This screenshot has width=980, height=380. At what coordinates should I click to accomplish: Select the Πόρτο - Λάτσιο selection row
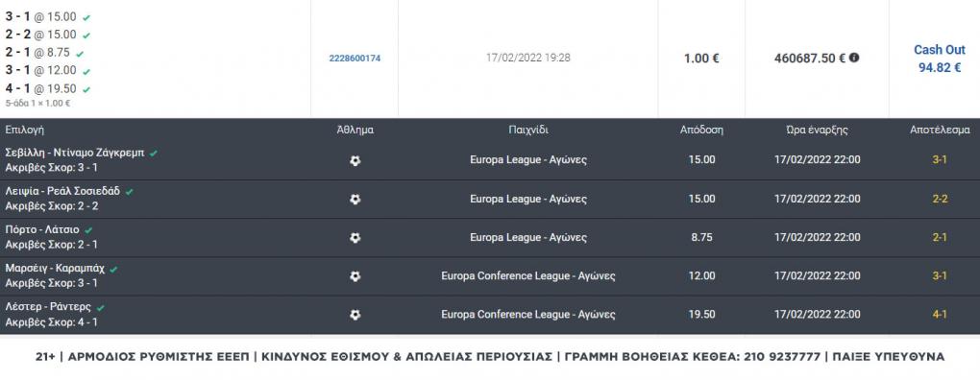point(490,238)
